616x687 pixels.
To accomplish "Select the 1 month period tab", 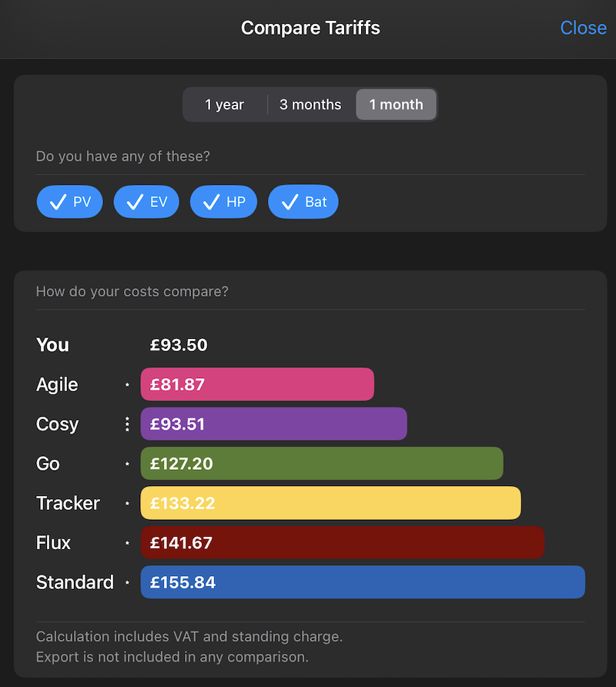I will point(396,105).
